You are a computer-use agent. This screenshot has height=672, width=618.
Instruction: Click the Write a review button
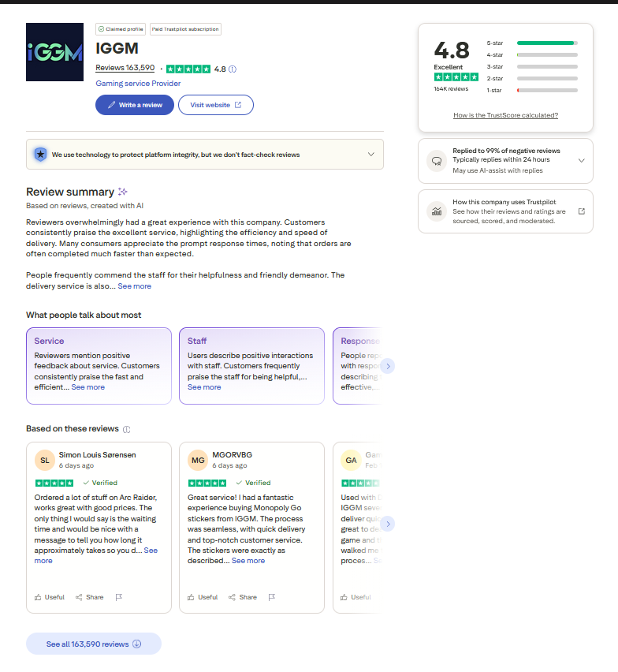[x=135, y=105]
